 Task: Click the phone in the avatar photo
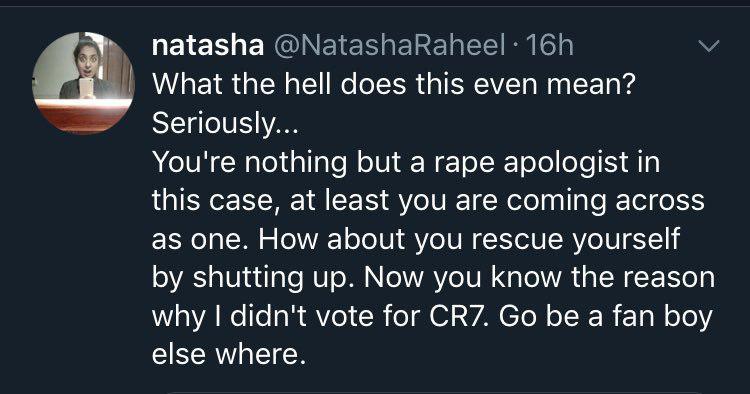coord(87,88)
